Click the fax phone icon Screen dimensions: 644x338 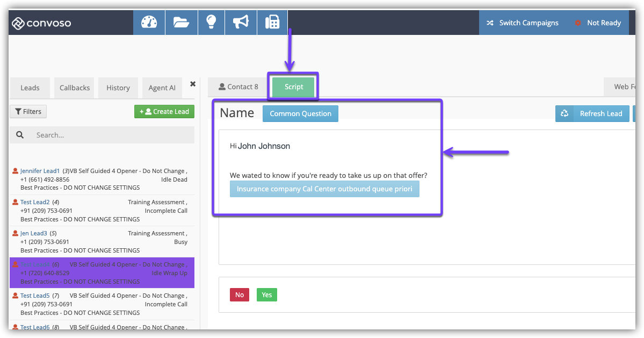pyautogui.click(x=272, y=23)
